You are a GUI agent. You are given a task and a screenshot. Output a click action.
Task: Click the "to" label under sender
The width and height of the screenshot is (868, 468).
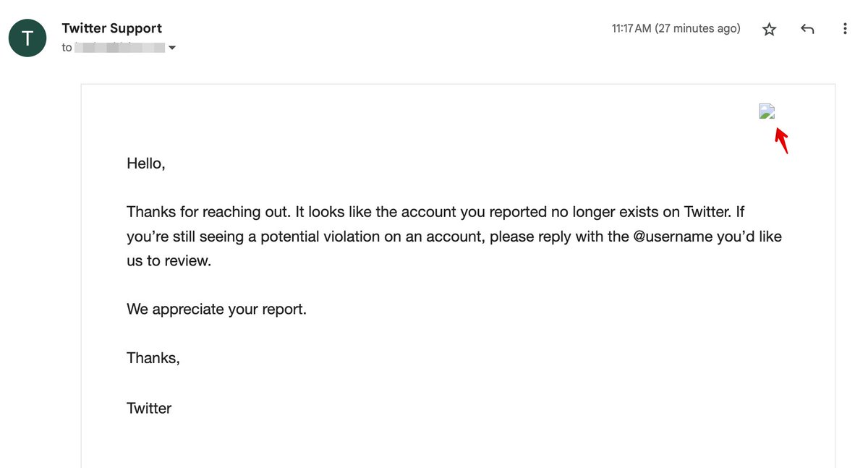(67, 48)
